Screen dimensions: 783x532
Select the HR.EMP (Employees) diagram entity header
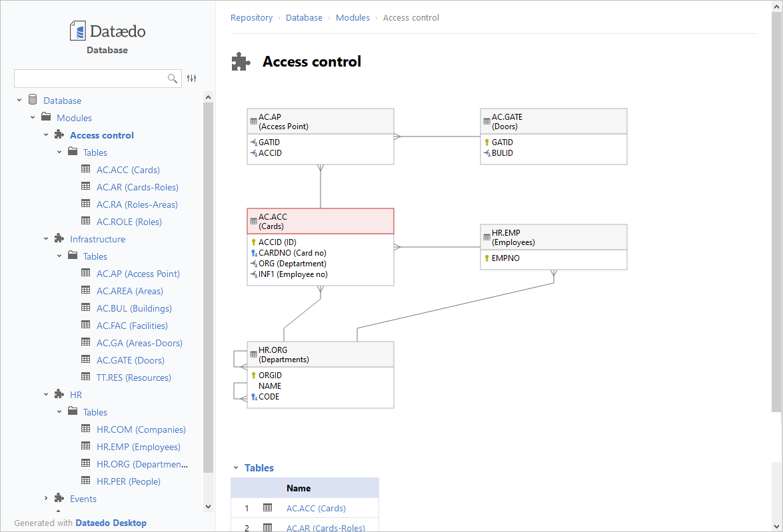pyautogui.click(x=553, y=238)
